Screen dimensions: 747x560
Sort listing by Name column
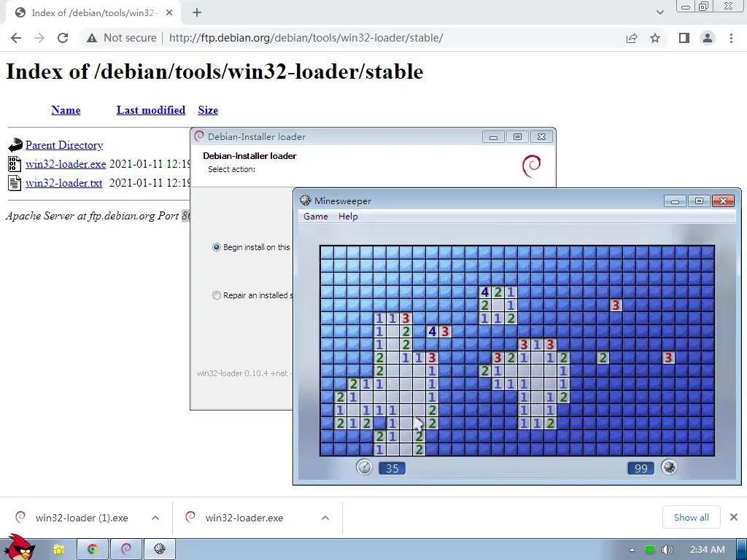(66, 110)
